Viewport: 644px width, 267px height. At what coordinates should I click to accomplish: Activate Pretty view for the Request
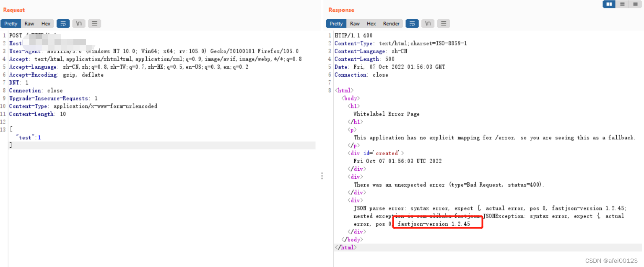[10, 23]
